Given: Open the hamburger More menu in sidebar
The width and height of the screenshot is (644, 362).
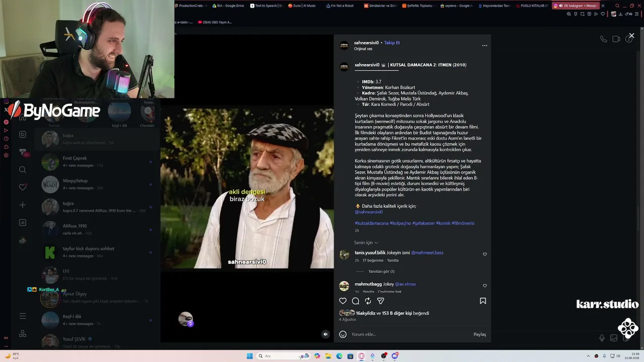Looking at the screenshot, I should (x=23, y=316).
